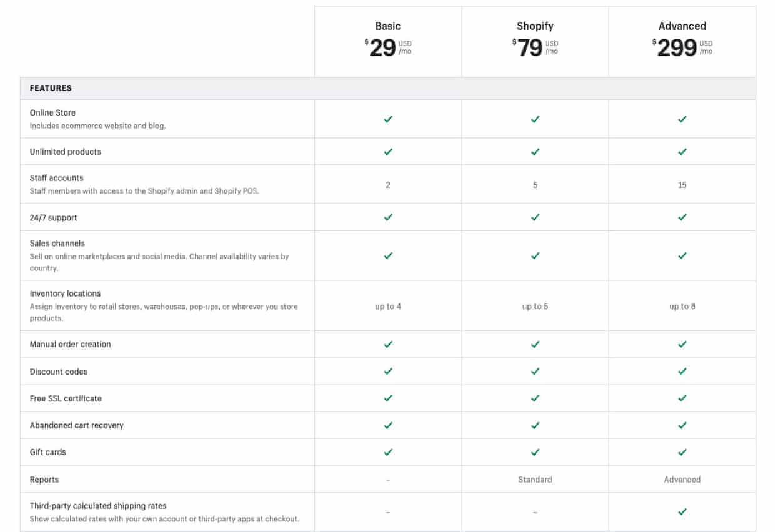775x532 pixels.
Task: Click the Online Store checkmark under Basic
Action: click(388, 119)
